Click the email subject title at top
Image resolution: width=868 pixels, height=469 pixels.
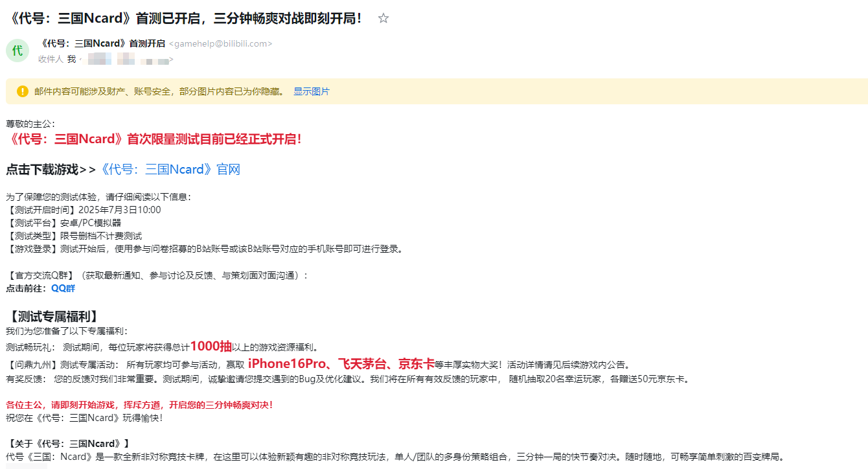pyautogui.click(x=185, y=18)
